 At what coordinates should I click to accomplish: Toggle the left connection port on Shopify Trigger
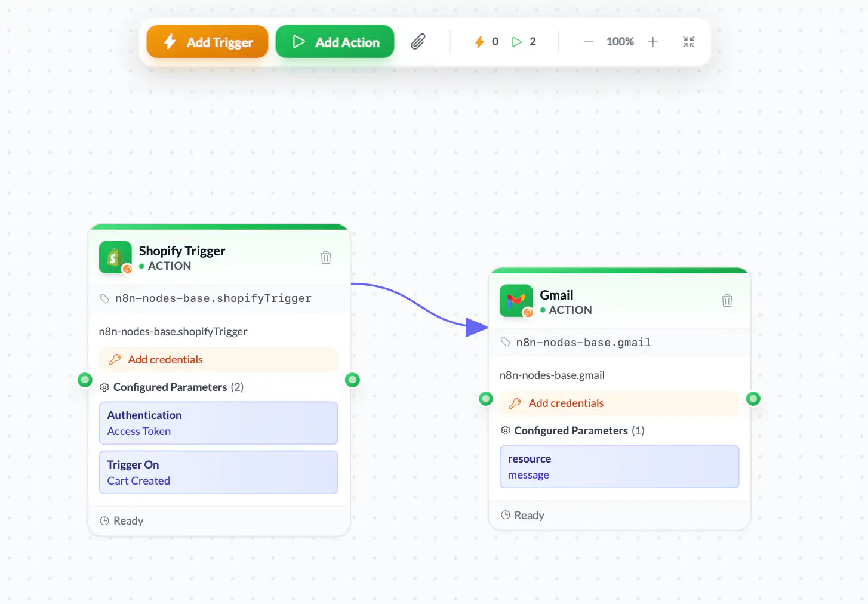pos(85,380)
